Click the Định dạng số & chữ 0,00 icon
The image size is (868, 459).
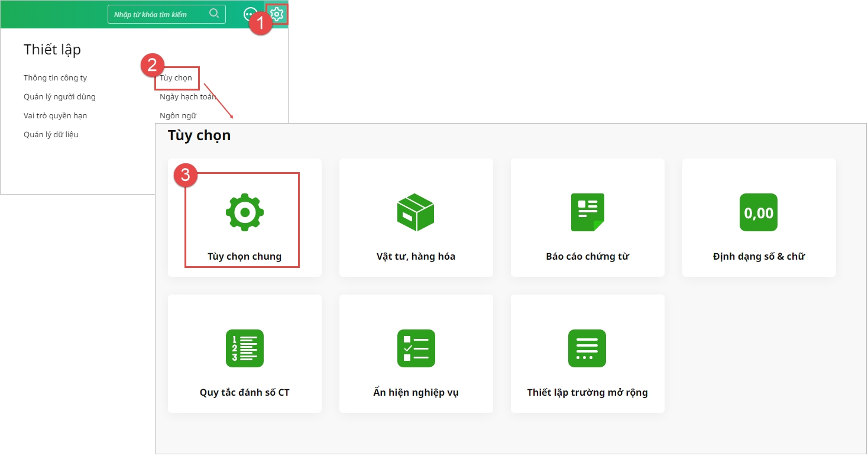759,212
